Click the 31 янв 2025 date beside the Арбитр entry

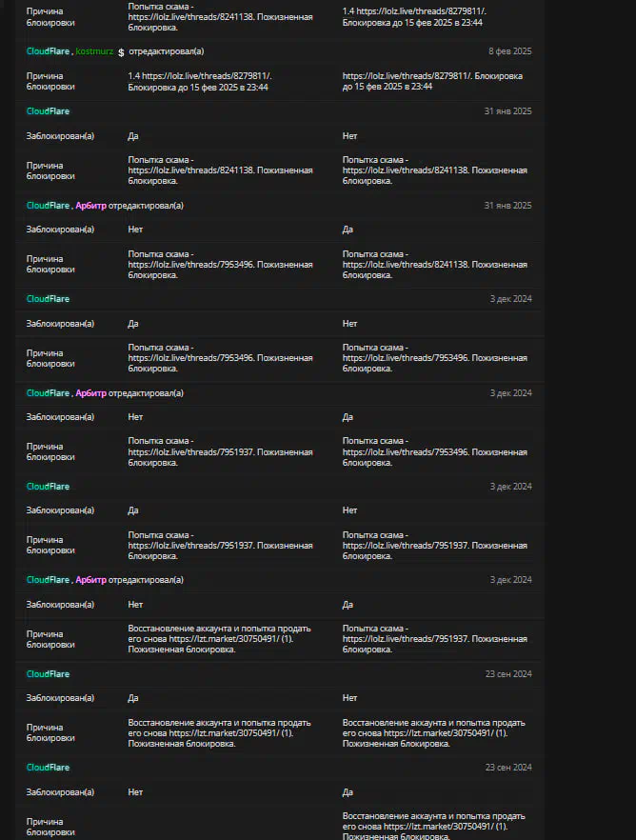click(507, 206)
